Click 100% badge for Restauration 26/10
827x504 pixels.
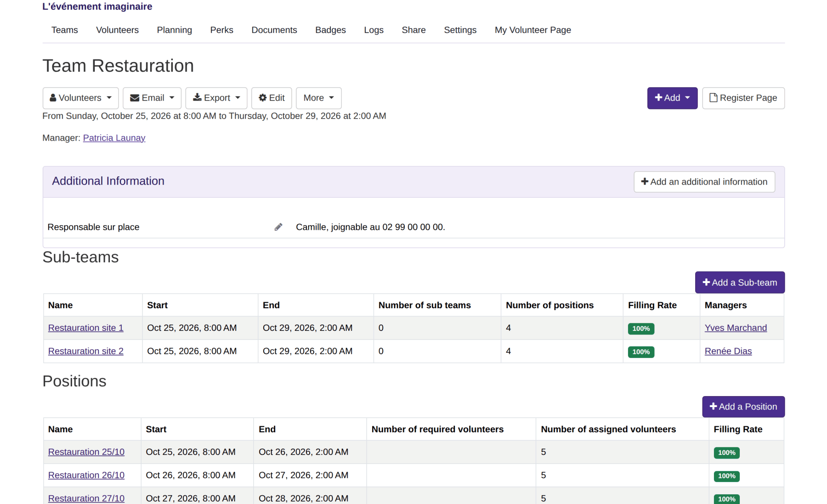tap(726, 476)
